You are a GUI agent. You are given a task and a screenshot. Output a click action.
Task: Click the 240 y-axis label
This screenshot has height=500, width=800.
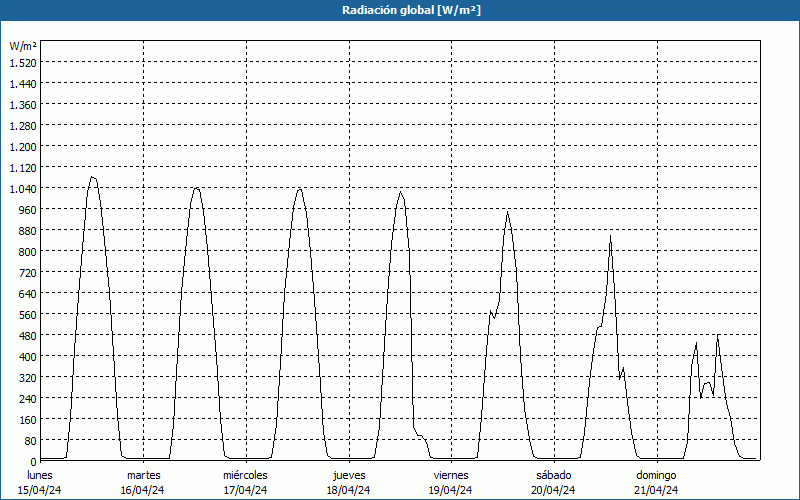click(x=28, y=398)
